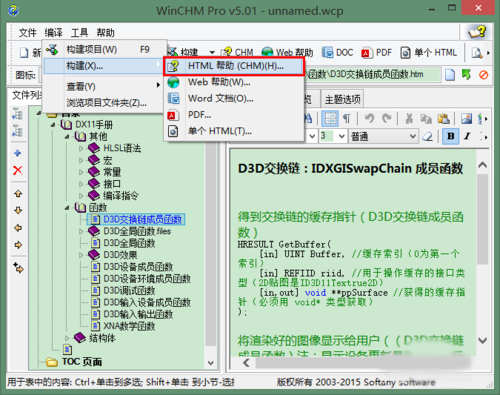Switch to the 主题选项 tab
This screenshot has height=395, width=500.
[x=342, y=99]
